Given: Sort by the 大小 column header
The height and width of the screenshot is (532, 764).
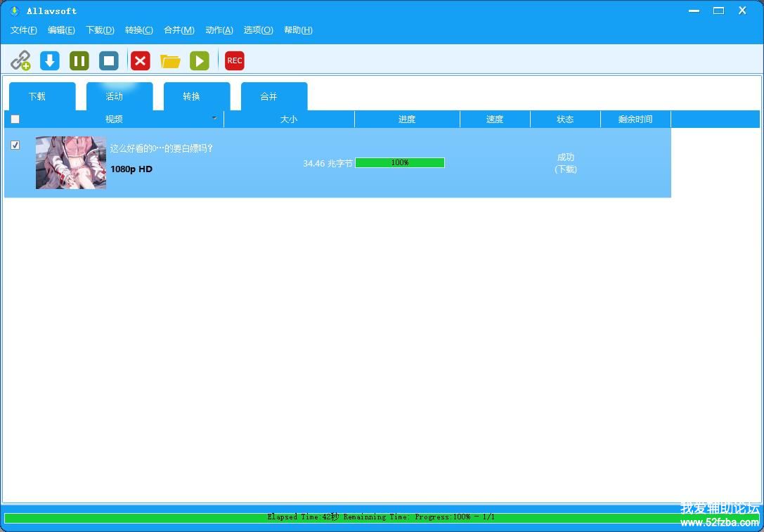Looking at the screenshot, I should point(290,119).
